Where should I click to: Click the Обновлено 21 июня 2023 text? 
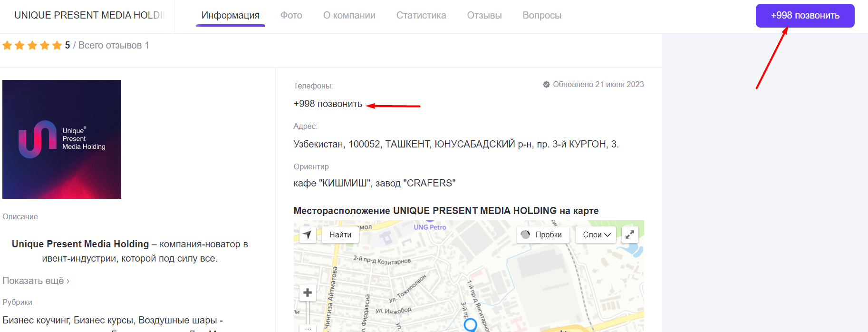point(598,84)
